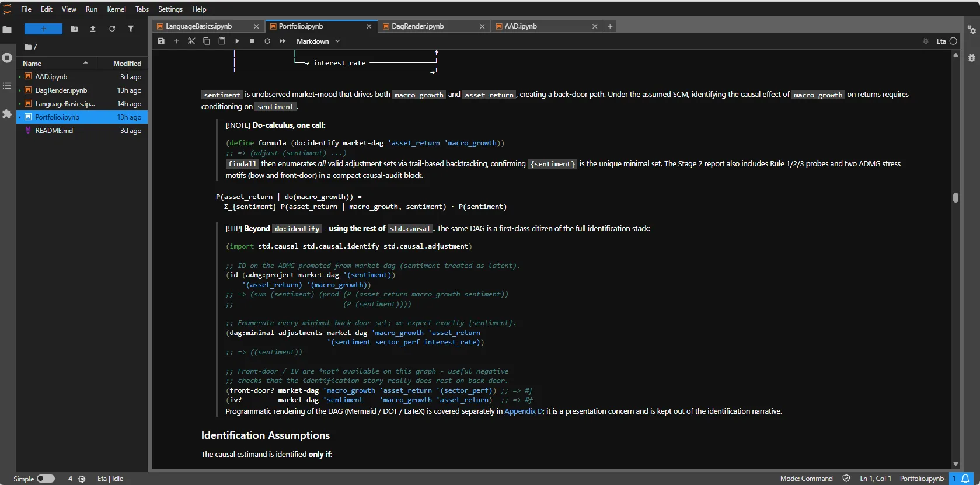Enable debugger bug icon in notebook toolbar

click(x=926, y=41)
